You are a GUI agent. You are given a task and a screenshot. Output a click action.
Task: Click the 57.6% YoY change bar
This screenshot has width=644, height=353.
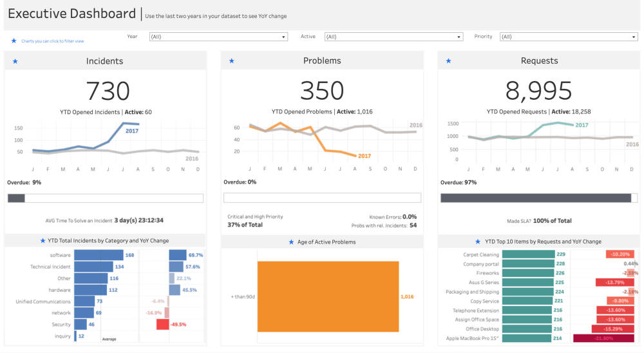(176, 267)
